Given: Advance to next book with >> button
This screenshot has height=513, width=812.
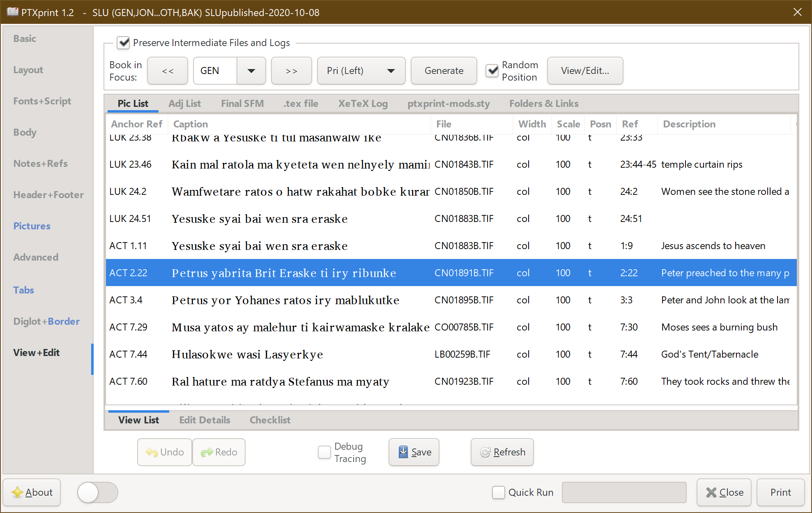Looking at the screenshot, I should (x=291, y=70).
